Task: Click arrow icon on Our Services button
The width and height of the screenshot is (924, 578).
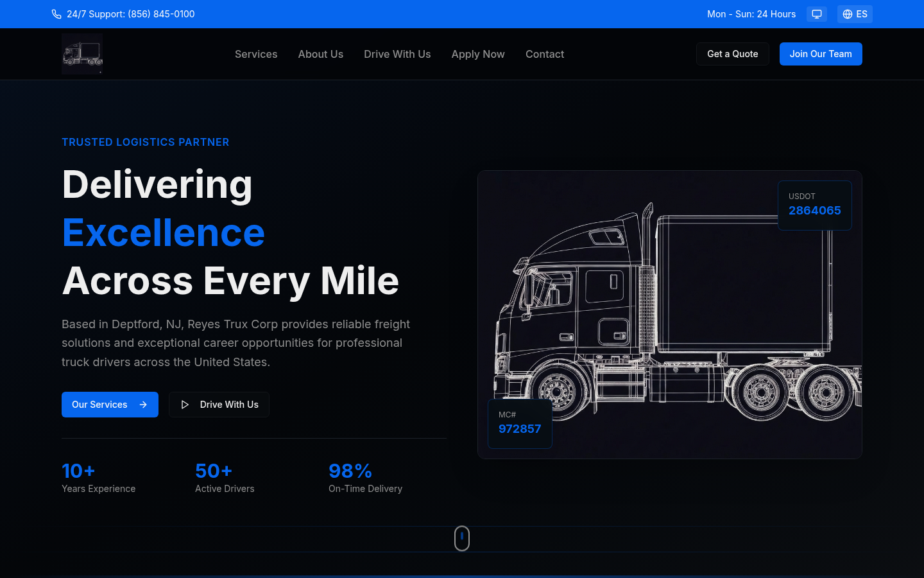Action: click(143, 405)
